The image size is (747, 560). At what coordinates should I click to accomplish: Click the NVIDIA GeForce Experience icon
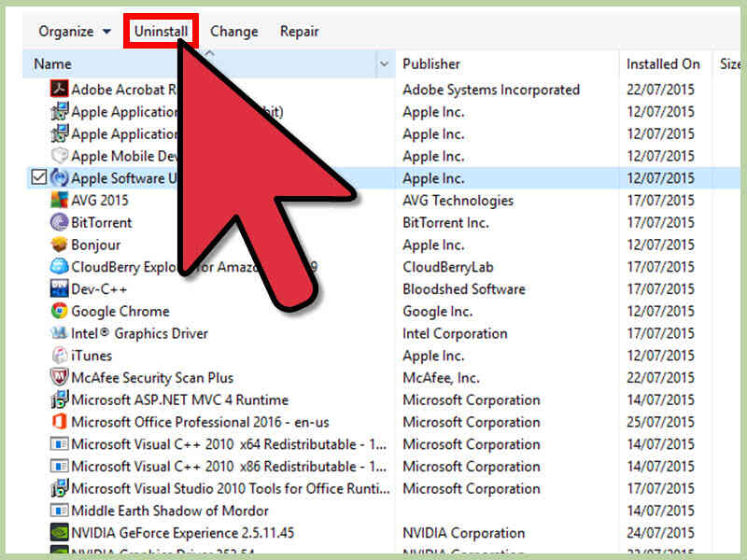pos(59,532)
